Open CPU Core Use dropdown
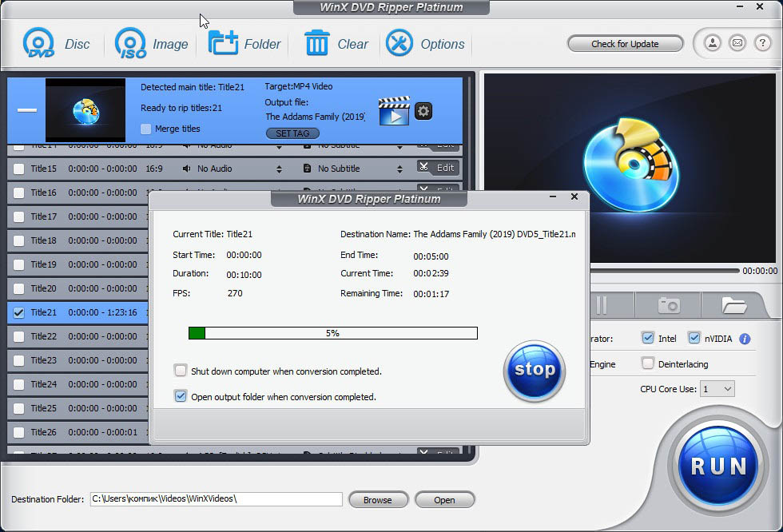783x532 pixels. [717, 389]
